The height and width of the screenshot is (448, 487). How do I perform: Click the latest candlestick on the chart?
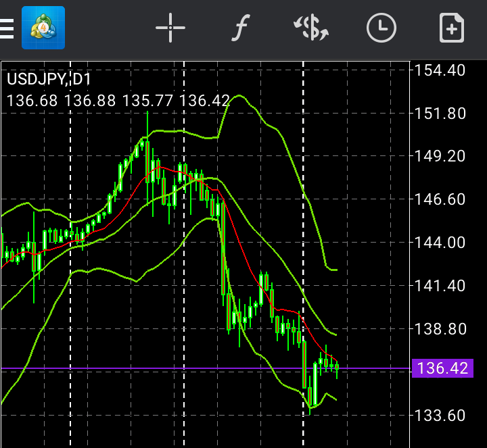point(337,367)
